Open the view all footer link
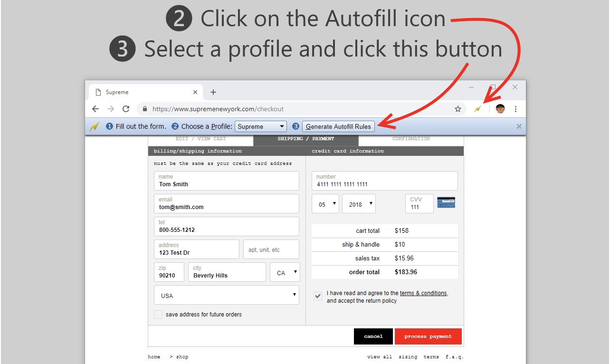The width and height of the screenshot is (610, 364). click(380, 357)
